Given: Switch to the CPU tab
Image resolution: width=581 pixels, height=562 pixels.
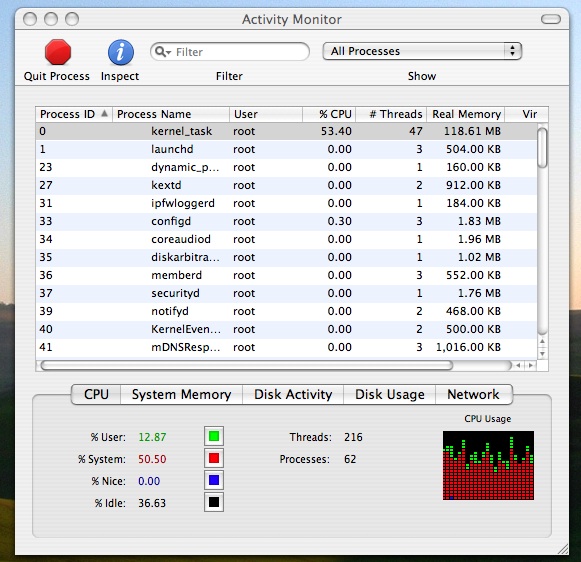Looking at the screenshot, I should (96, 394).
